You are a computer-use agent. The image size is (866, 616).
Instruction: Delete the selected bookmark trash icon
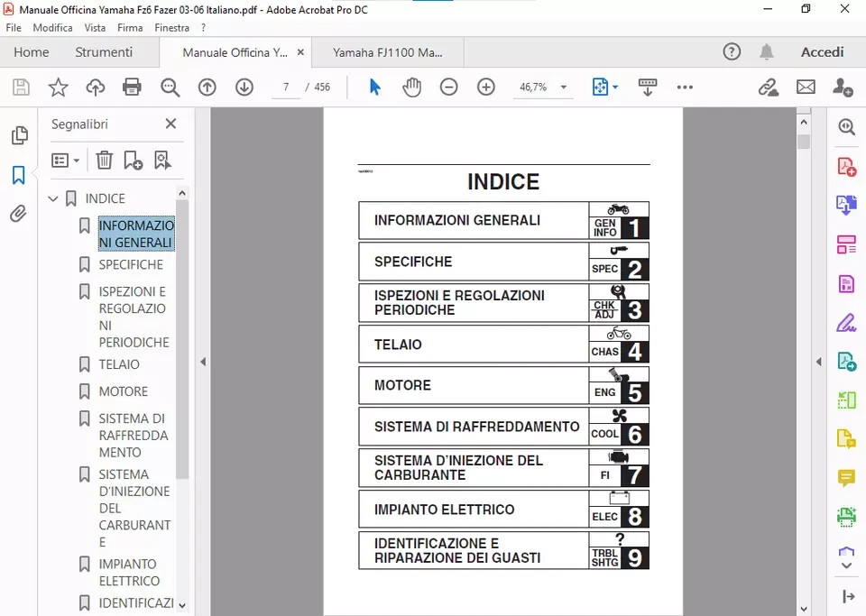[x=104, y=161]
